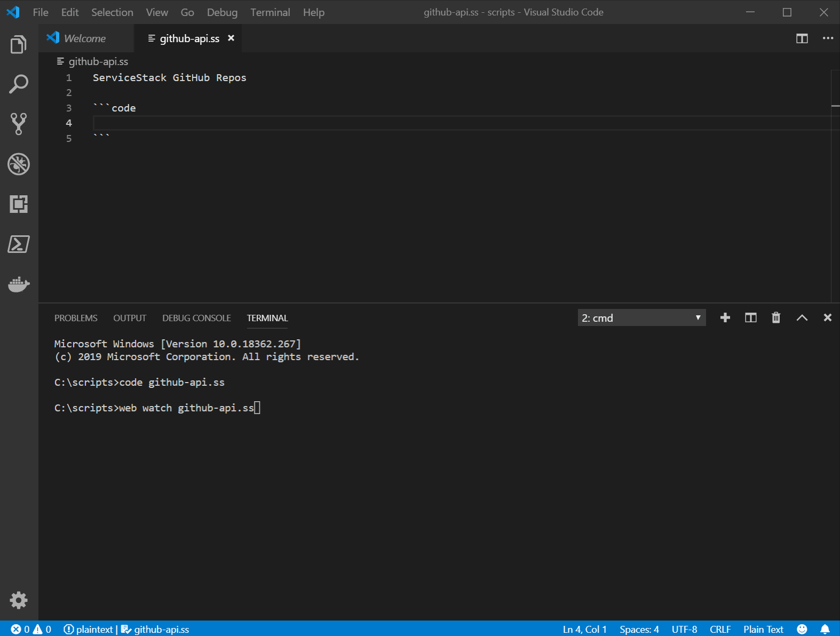Viewport: 840px width, 636px height.
Task: Click Ln 4, Col 1 go-to-line indicator
Action: (x=585, y=629)
